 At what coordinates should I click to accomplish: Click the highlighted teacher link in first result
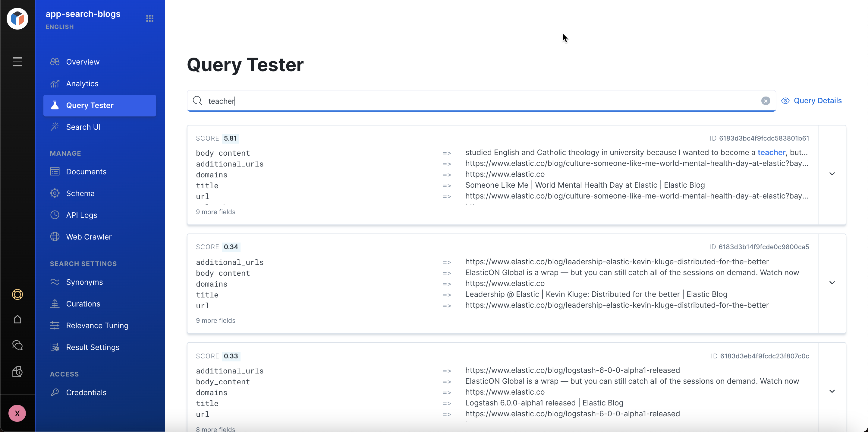(x=771, y=152)
